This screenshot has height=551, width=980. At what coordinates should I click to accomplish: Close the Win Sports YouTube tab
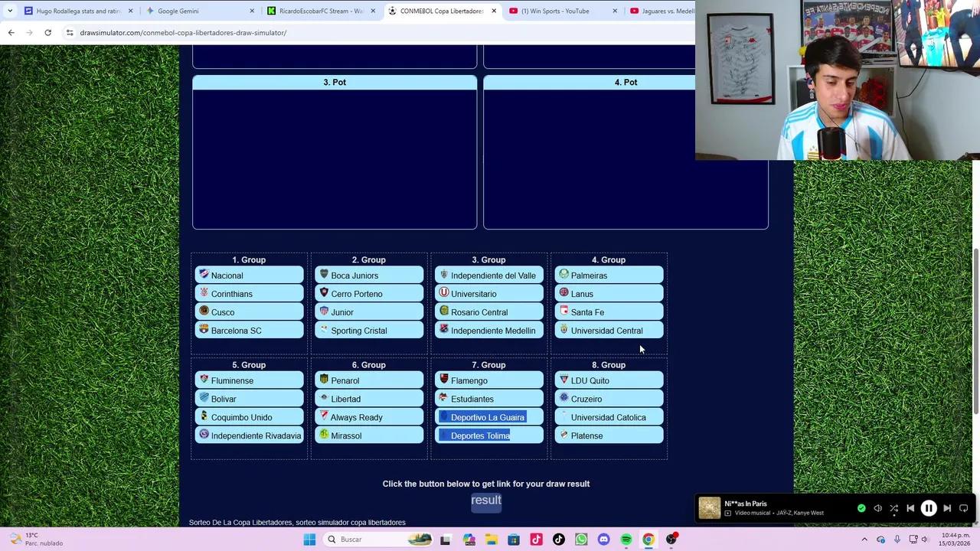coord(615,11)
